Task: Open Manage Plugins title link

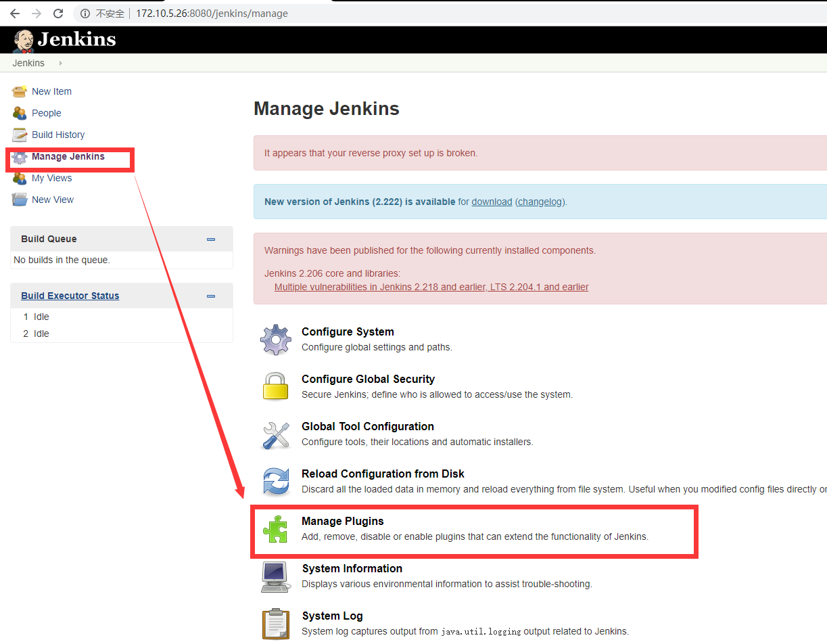Action: (343, 521)
